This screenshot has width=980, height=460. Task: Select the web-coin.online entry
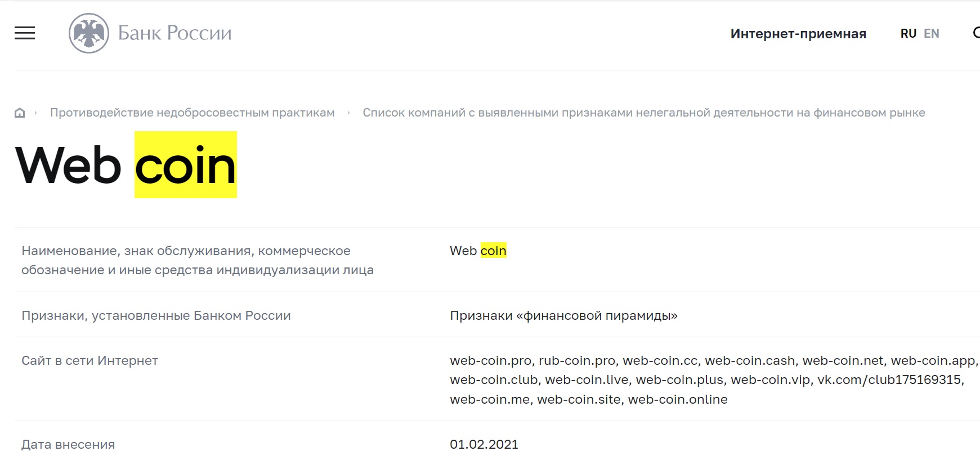[678, 399]
